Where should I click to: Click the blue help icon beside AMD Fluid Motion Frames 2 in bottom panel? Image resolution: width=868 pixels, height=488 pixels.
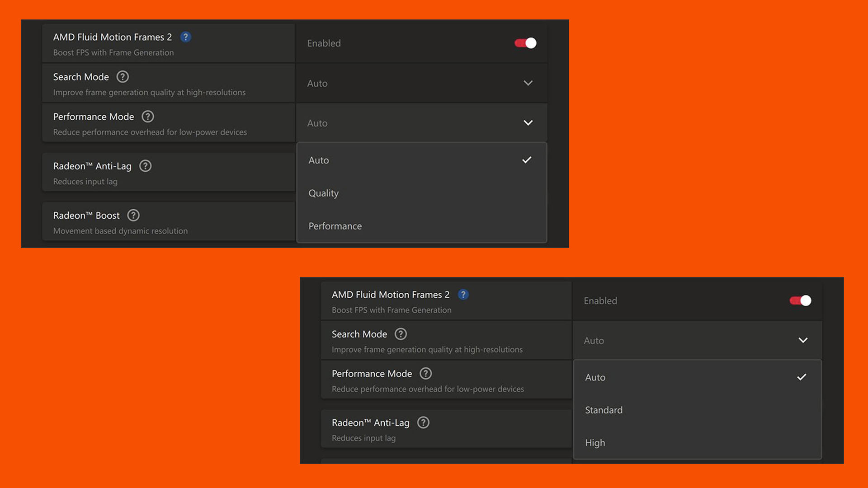[x=463, y=295]
